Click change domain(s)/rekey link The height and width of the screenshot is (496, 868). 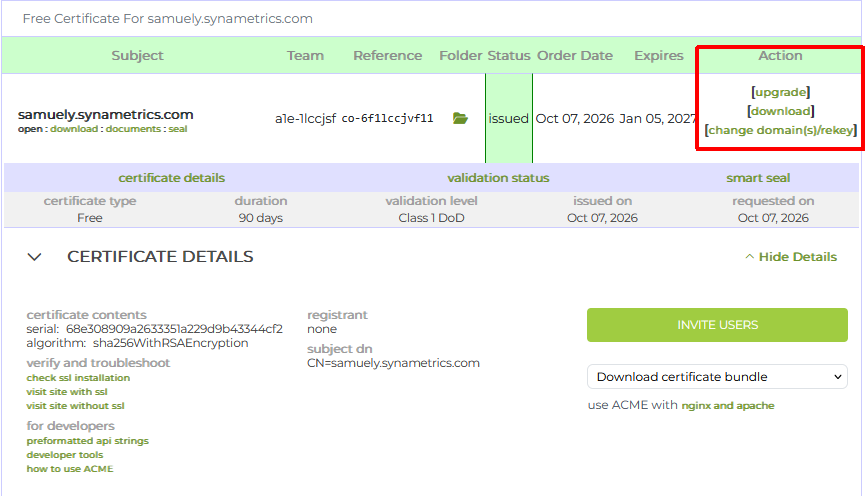tap(781, 130)
